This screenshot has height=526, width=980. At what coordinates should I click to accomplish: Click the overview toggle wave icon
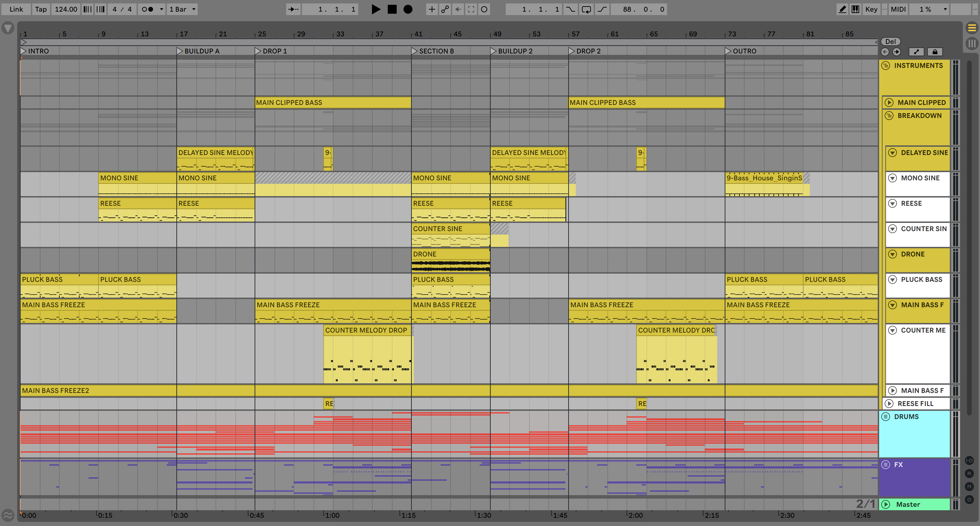(8, 515)
